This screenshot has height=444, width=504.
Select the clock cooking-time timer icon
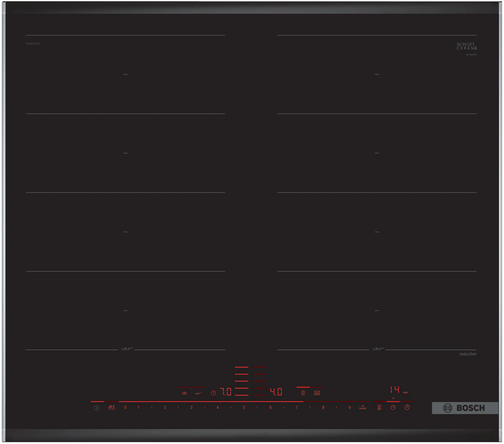click(393, 408)
